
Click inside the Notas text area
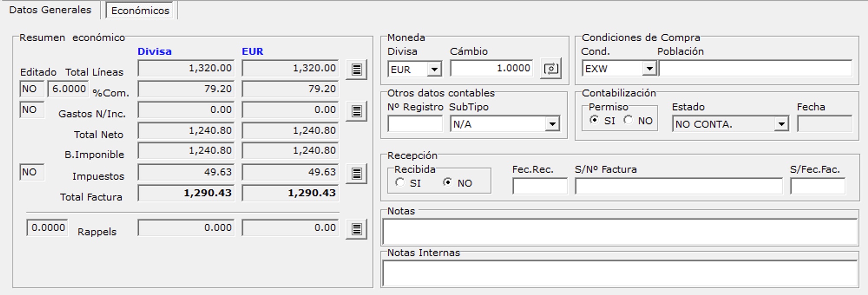[620, 232]
